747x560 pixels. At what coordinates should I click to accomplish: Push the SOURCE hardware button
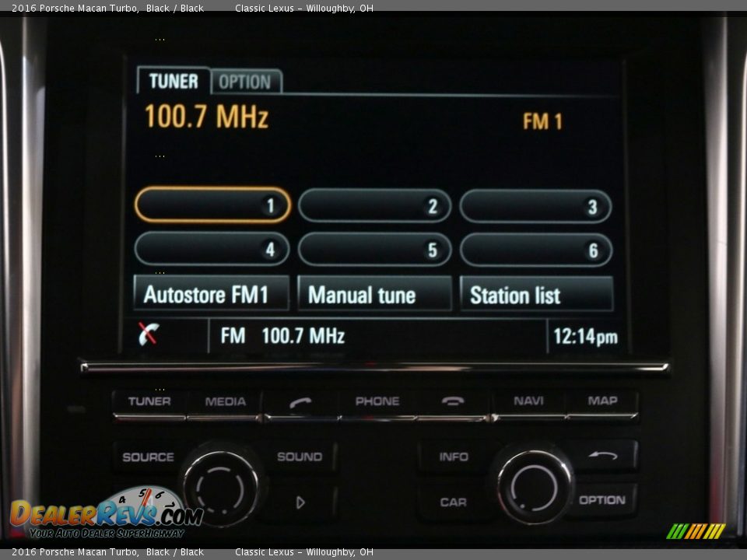point(148,457)
